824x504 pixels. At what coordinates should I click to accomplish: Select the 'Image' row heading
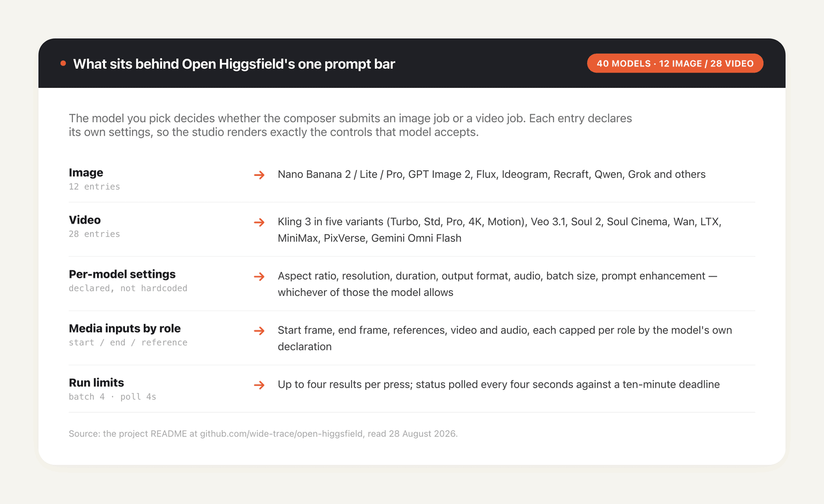pyautogui.click(x=86, y=173)
